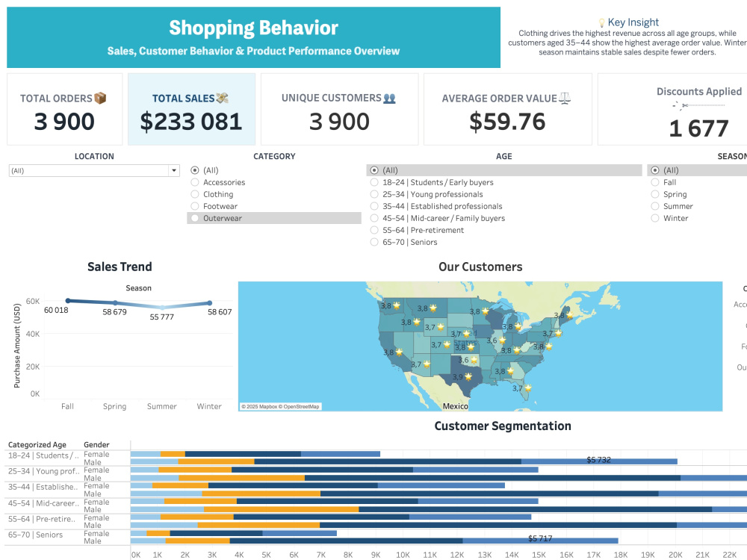
Task: Click the 60 018 value label
Action: [x=56, y=310]
